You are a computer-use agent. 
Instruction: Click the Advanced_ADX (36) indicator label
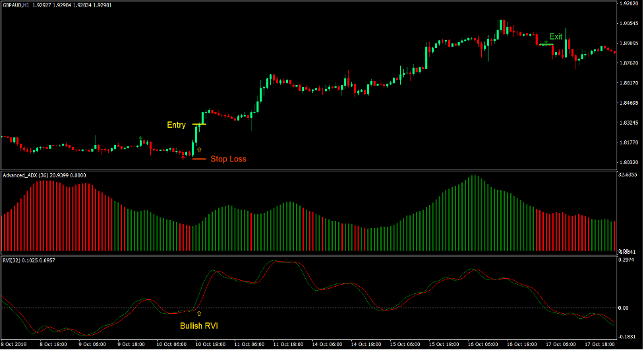pyautogui.click(x=26, y=175)
